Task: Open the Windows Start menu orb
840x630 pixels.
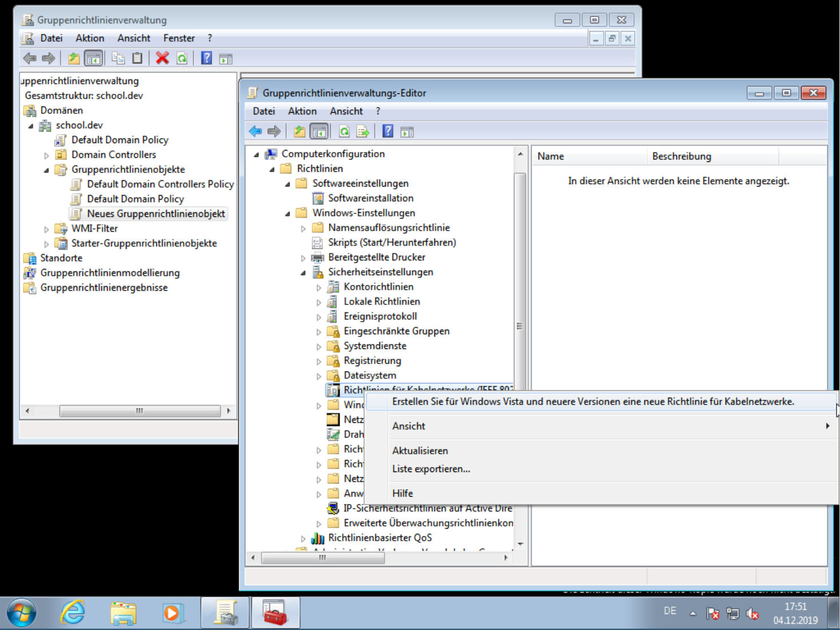Action: [x=22, y=613]
